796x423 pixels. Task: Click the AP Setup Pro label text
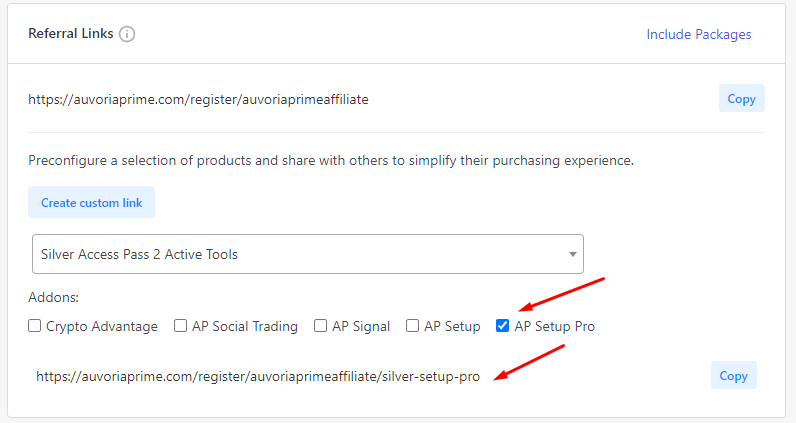[x=554, y=326]
